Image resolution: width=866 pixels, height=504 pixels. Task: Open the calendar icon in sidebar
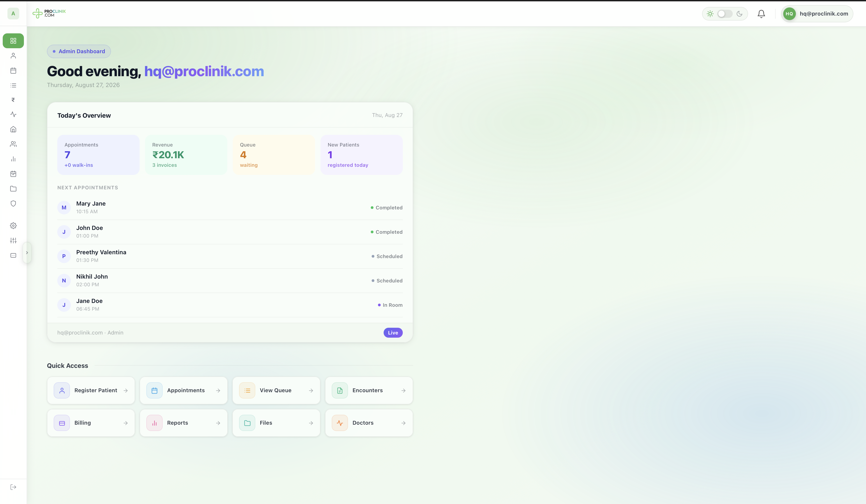coord(13,70)
